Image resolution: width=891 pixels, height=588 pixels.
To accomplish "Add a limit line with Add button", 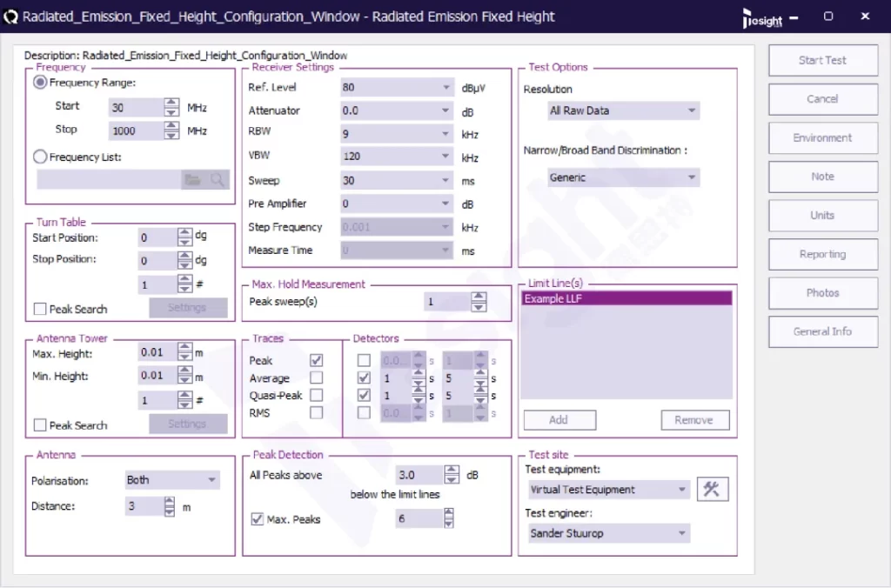I will click(x=559, y=420).
